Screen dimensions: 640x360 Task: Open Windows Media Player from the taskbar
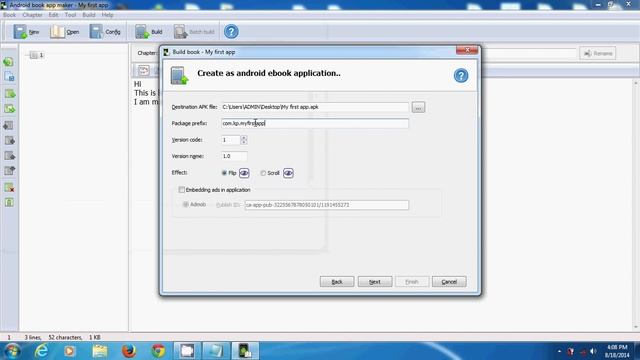pyautogui.click(x=69, y=351)
